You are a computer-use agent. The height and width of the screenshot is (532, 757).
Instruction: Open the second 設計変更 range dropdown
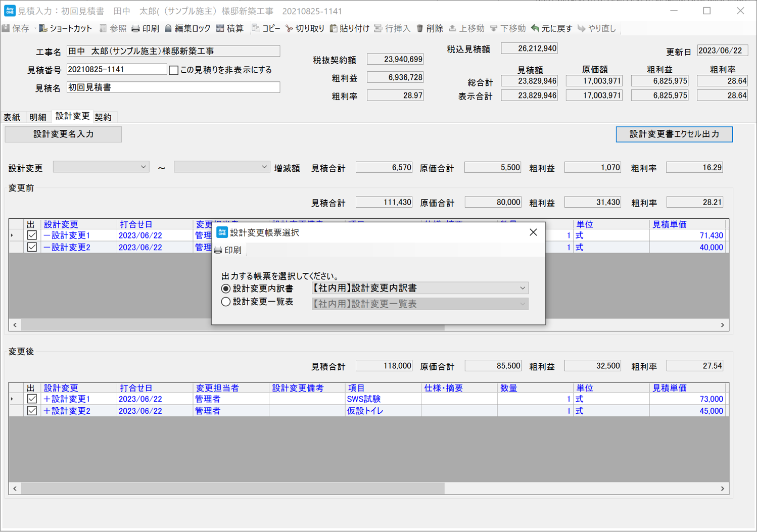pyautogui.click(x=221, y=167)
